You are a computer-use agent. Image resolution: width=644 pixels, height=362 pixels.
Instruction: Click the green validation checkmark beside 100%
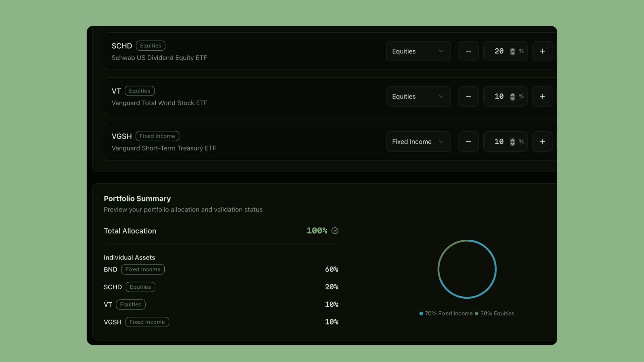point(335,231)
